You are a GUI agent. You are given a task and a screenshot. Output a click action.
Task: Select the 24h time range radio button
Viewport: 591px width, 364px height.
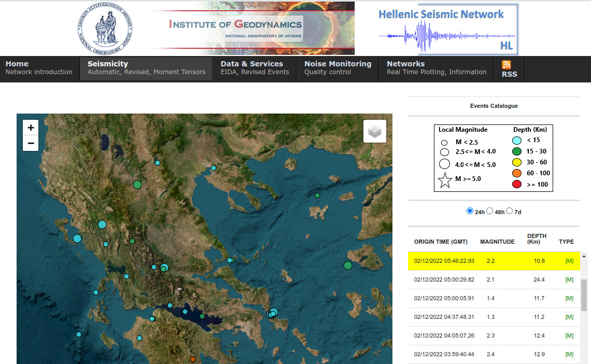tap(470, 211)
